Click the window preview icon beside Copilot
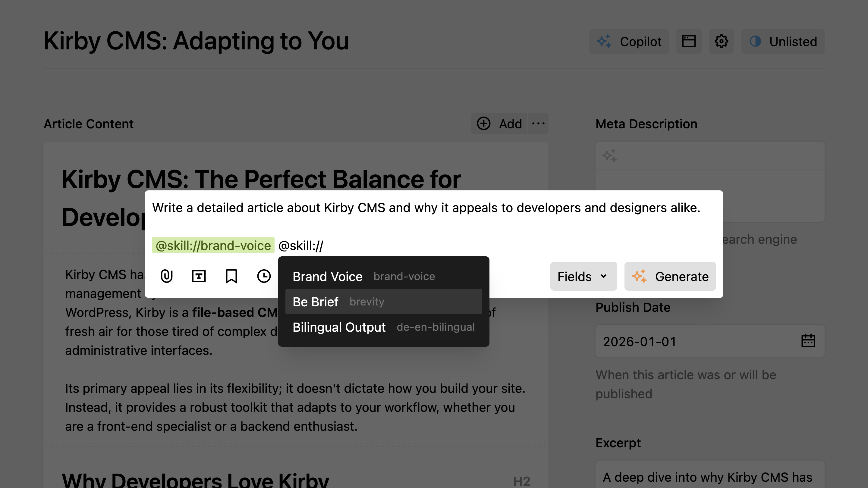868x488 pixels. [689, 41]
